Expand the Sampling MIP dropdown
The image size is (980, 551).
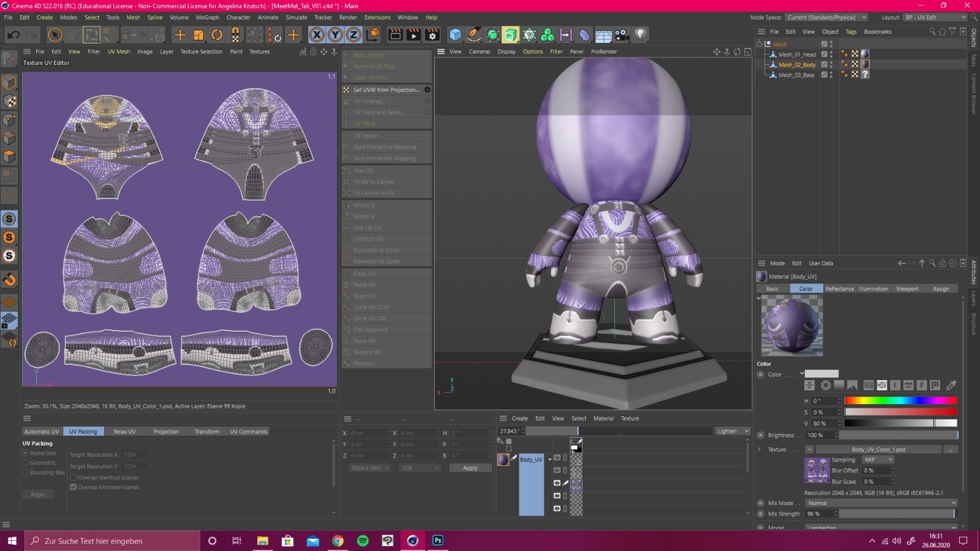click(x=878, y=460)
